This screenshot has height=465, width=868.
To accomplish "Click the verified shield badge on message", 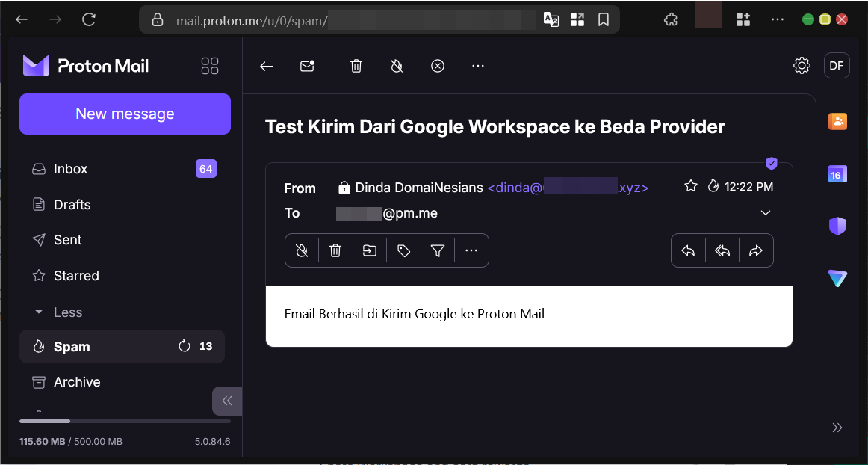I will (772, 164).
